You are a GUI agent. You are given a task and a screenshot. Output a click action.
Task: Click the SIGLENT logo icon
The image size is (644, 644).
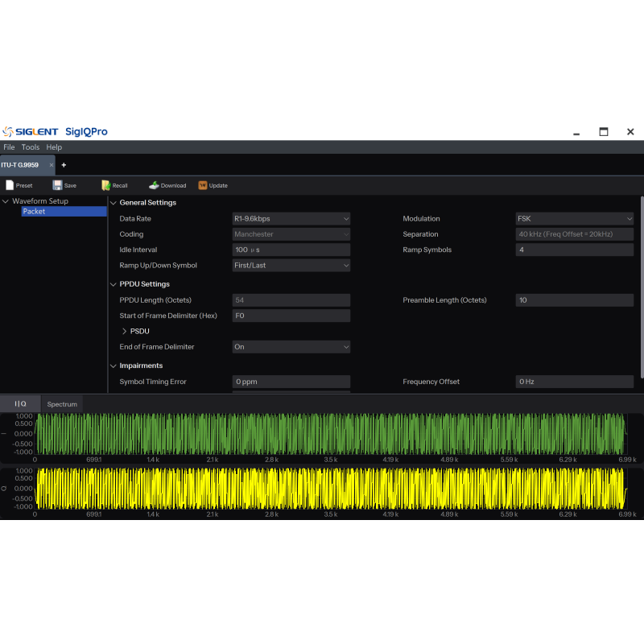pyautogui.click(x=8, y=132)
